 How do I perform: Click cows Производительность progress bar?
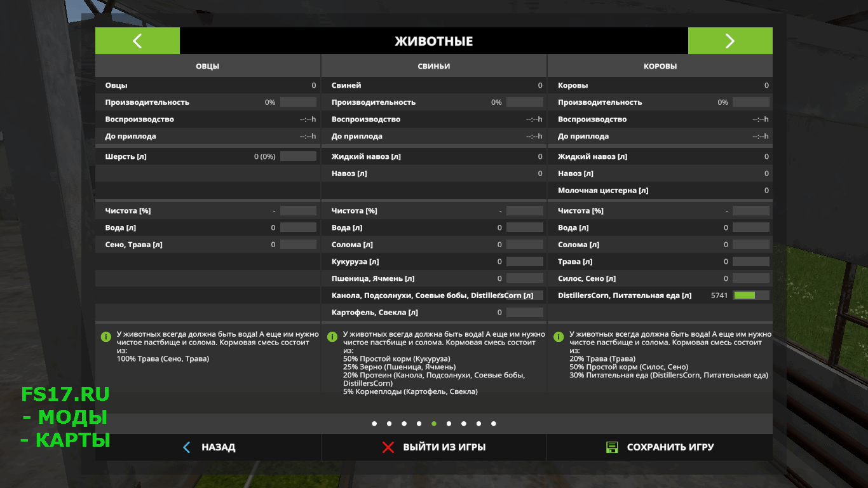point(751,102)
